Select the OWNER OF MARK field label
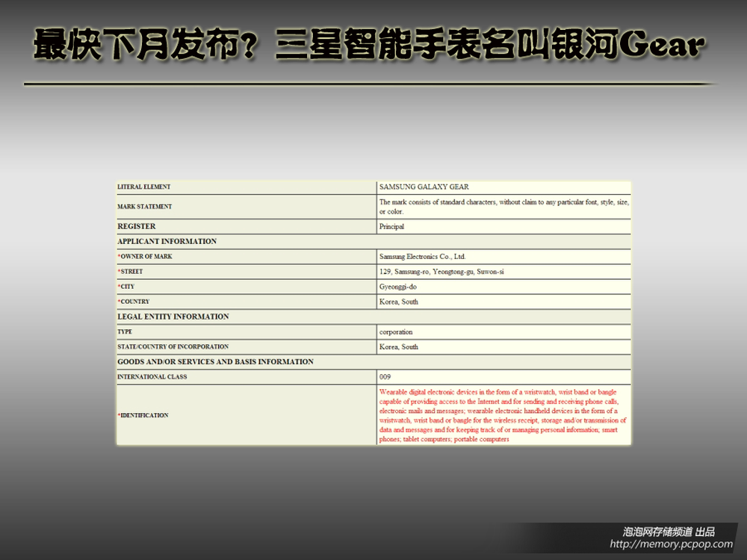 [146, 257]
